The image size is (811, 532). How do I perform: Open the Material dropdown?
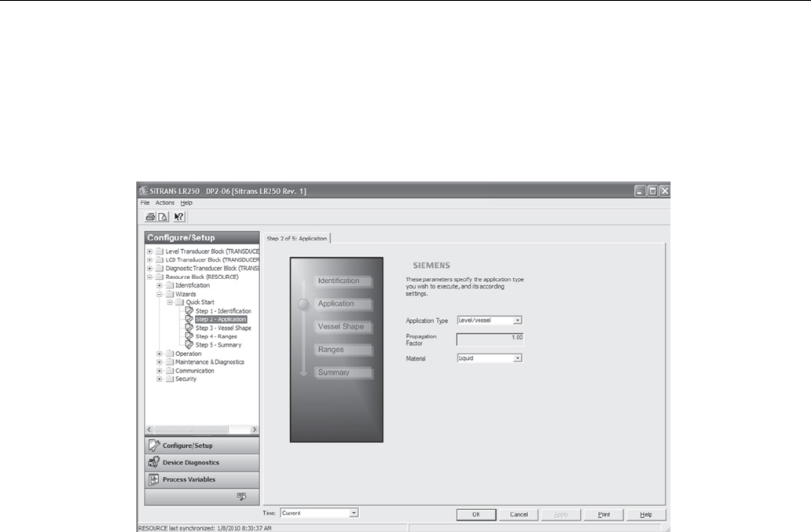click(517, 358)
